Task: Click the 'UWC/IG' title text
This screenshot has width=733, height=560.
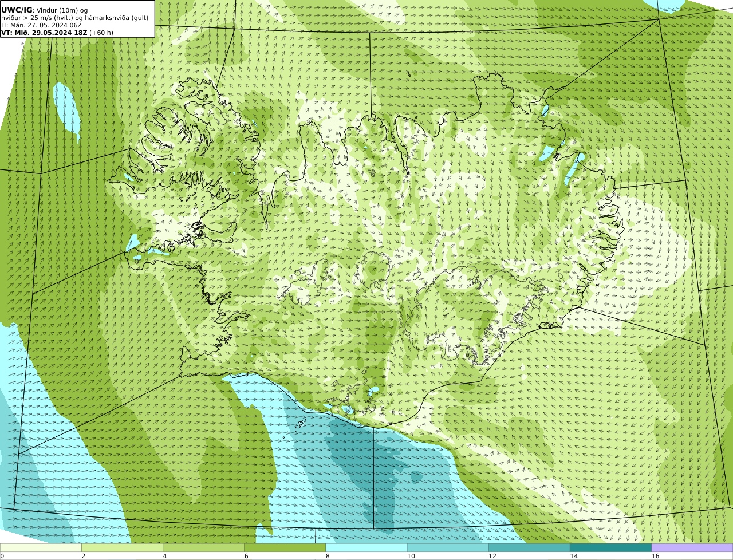Action: click(x=17, y=10)
